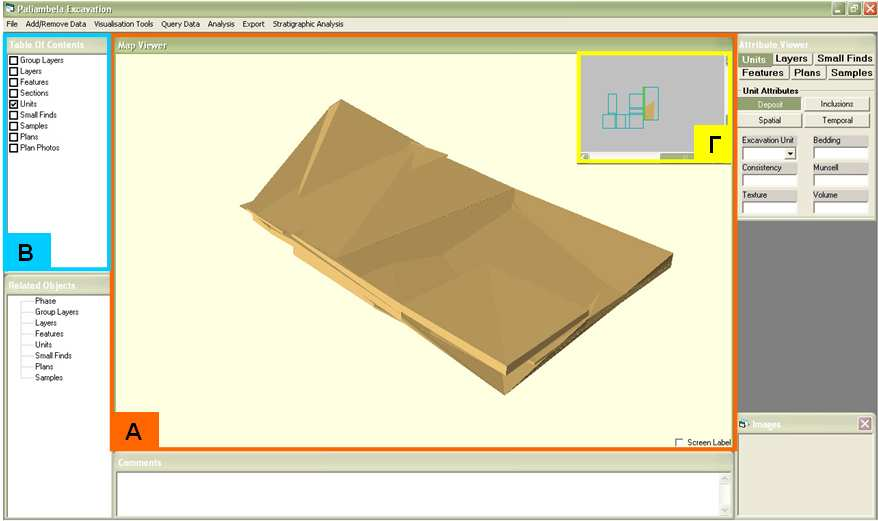The width and height of the screenshot is (878, 521).
Task: Switch to Plans tab in Attribute Viewer
Action: click(x=807, y=73)
